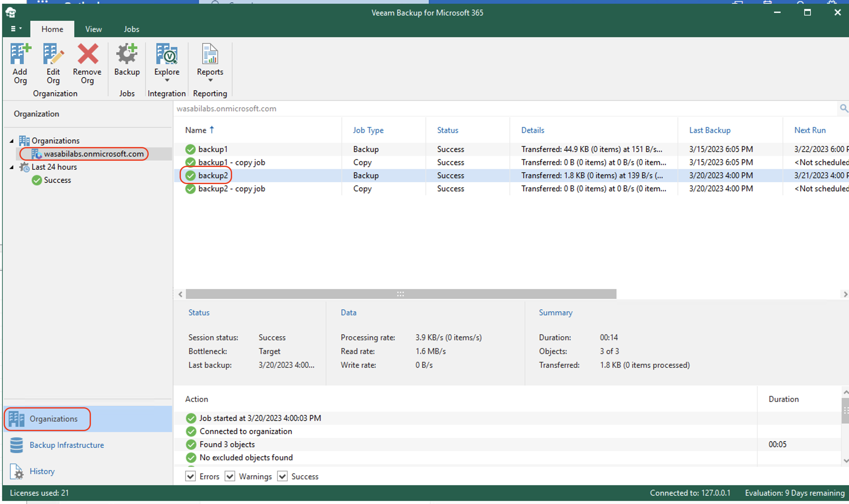
Task: Click 'Connected to: 127.0.0.1' status text
Action: (690, 493)
